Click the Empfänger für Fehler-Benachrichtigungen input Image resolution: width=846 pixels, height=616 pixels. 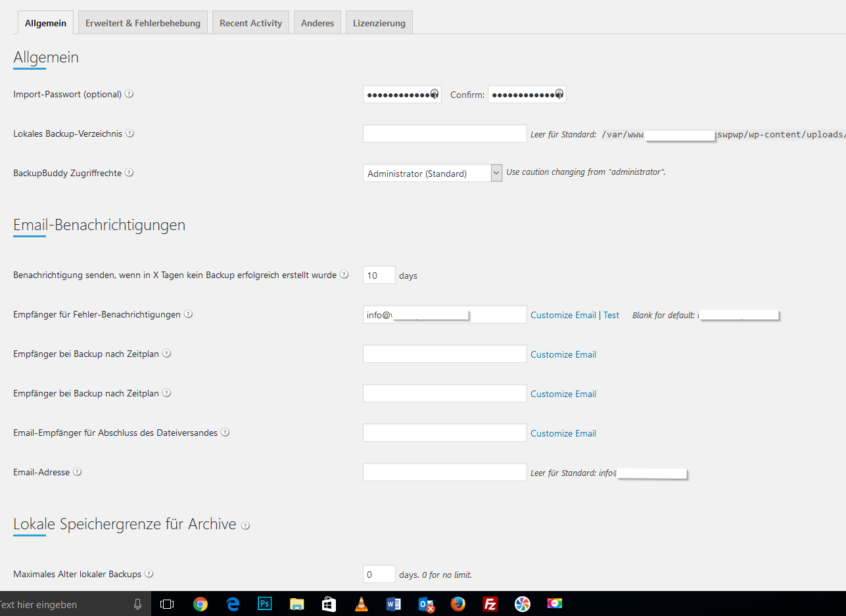click(x=444, y=314)
